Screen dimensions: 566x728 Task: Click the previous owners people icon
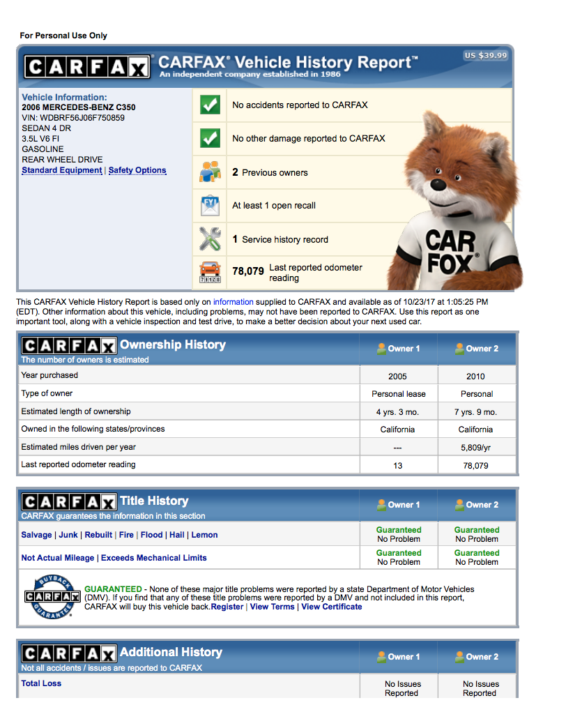210,172
